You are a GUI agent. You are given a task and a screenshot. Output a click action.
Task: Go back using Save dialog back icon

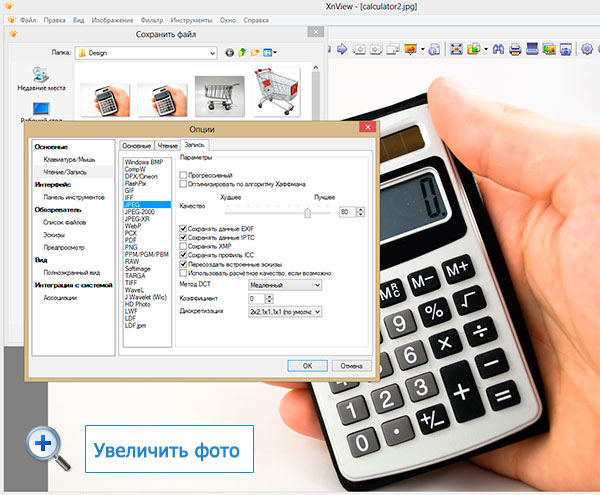[230, 53]
